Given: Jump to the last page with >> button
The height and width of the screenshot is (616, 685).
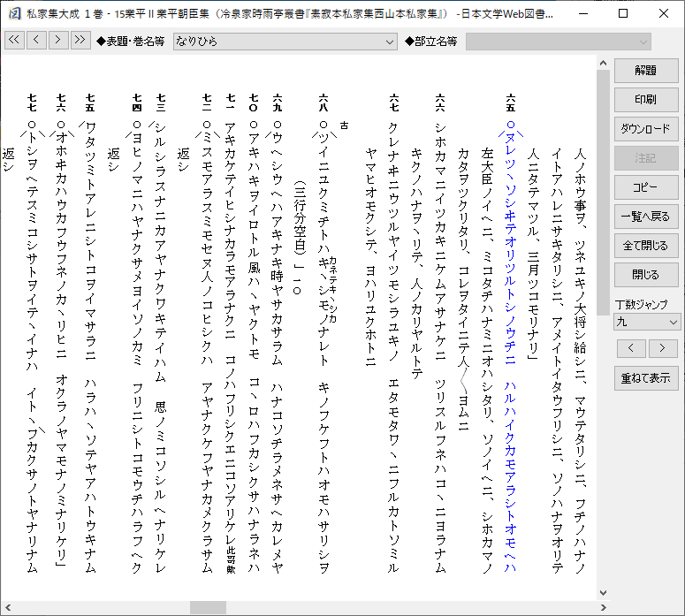Looking at the screenshot, I should 80,40.
